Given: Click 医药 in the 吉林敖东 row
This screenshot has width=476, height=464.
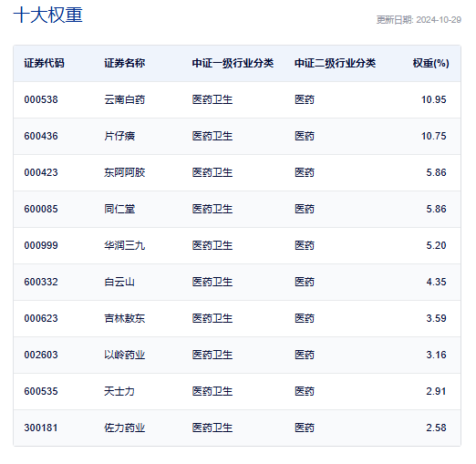Looking at the screenshot, I should tap(305, 318).
